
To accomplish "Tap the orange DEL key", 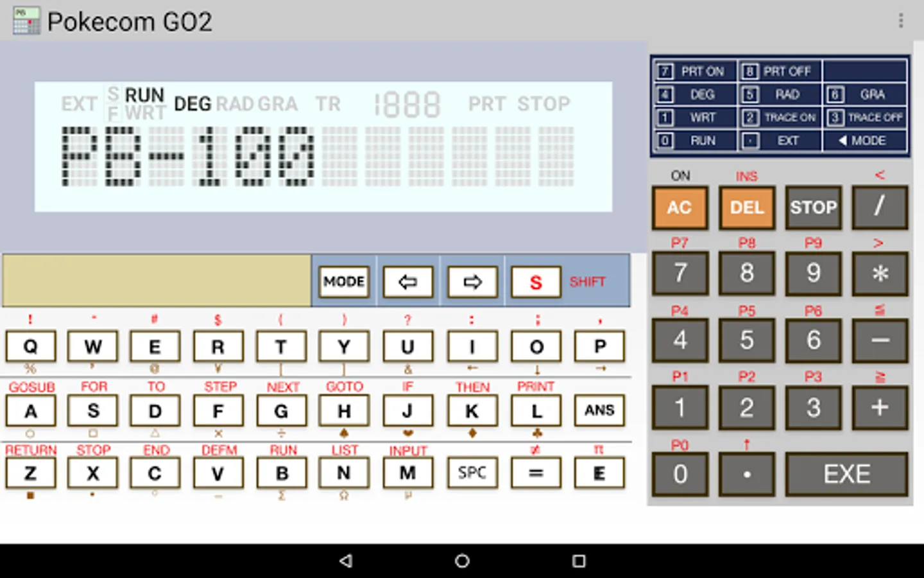I will [747, 207].
